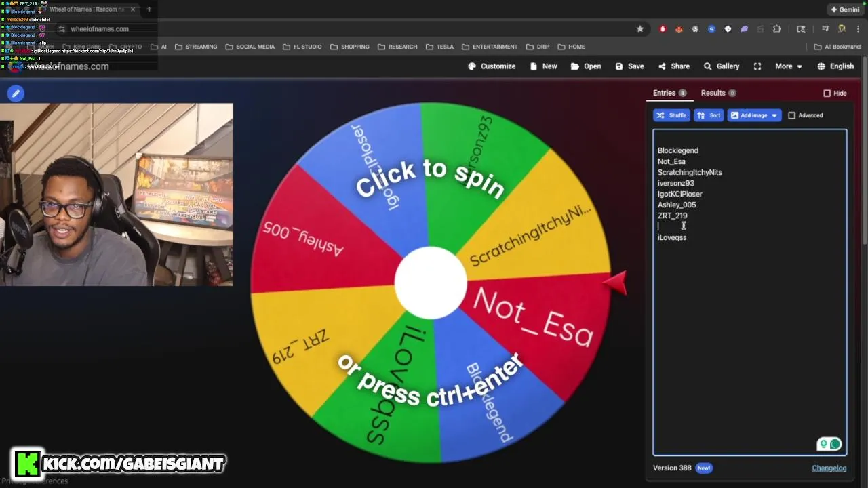Close the Wheel of Names tab
Image resolution: width=868 pixels, height=488 pixels.
coord(133,9)
